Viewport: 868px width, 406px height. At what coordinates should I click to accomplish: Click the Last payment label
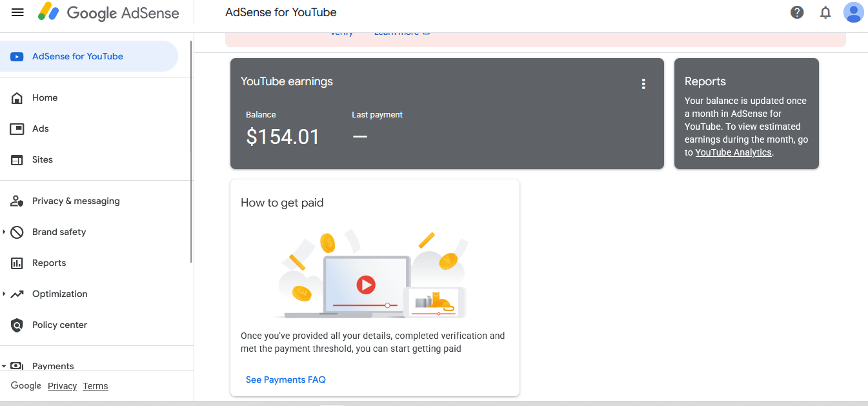377,114
